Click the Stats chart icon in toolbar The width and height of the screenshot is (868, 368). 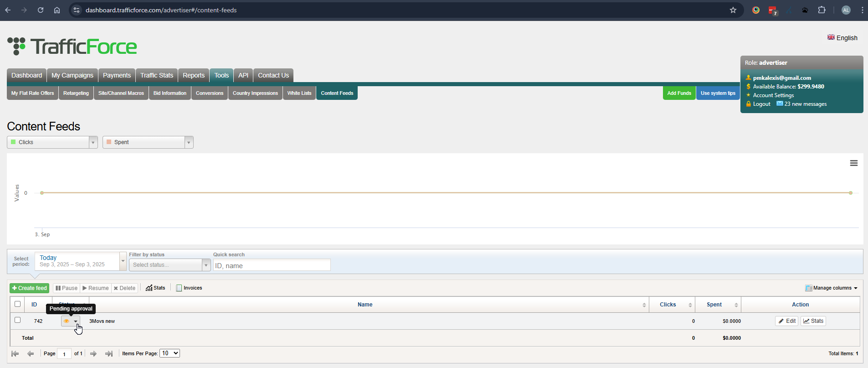pyautogui.click(x=155, y=288)
